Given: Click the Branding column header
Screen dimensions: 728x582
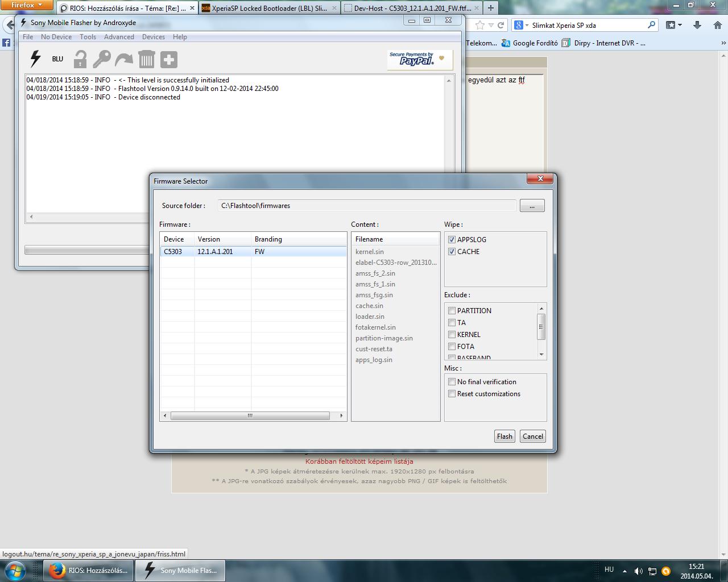Looking at the screenshot, I should pyautogui.click(x=299, y=239).
